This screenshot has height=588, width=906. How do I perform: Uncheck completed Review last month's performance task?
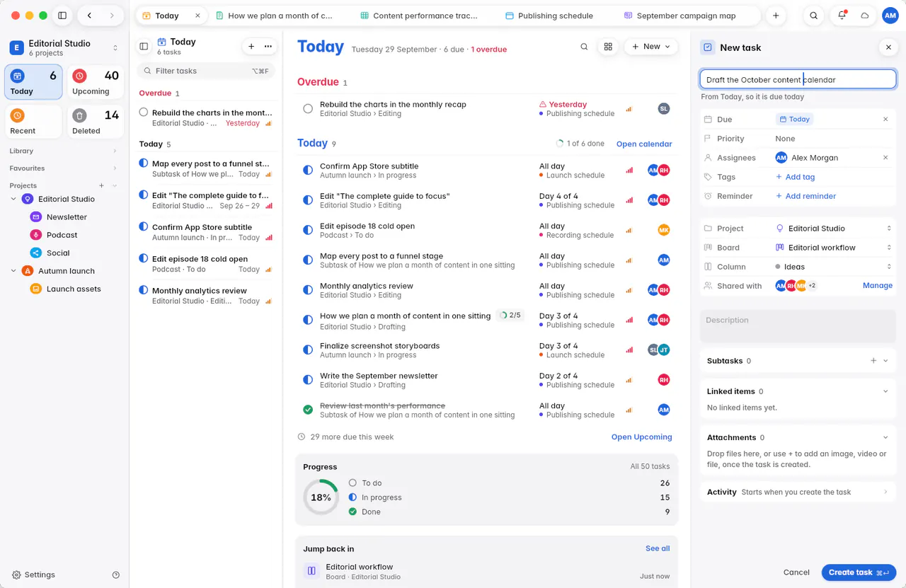(308, 410)
